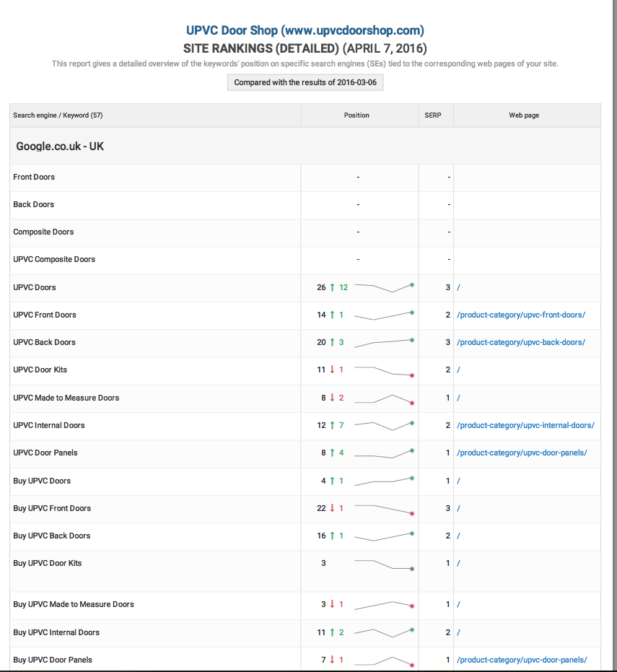617x672 pixels.
Task: Select the 'UPVC Made to Measure Doors' keyword
Action: [x=66, y=398]
